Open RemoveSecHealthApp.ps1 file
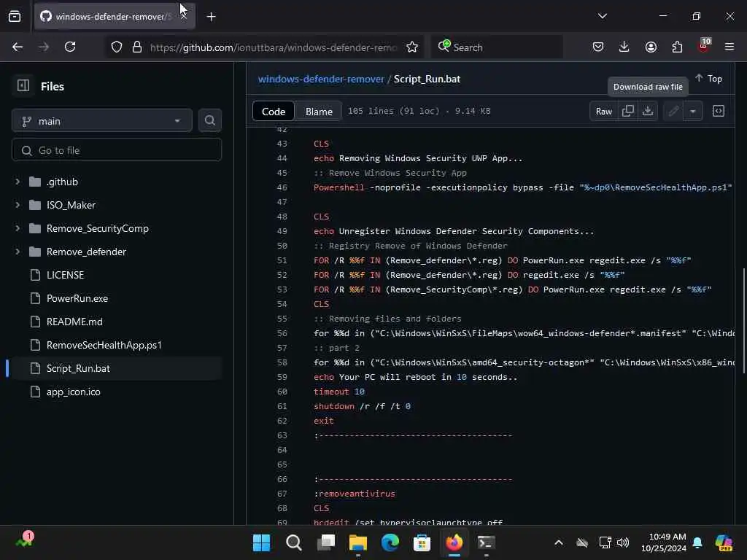 (x=104, y=345)
